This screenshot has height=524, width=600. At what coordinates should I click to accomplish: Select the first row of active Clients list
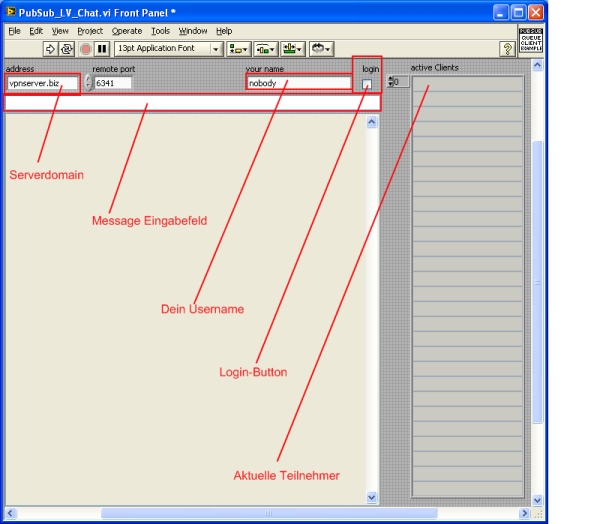click(467, 84)
